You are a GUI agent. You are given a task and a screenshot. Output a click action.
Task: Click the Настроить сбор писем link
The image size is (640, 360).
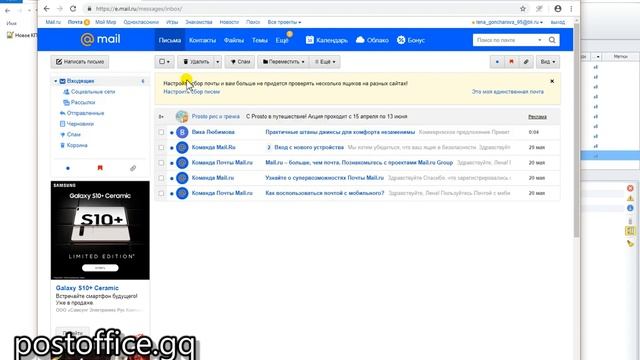[191, 92]
